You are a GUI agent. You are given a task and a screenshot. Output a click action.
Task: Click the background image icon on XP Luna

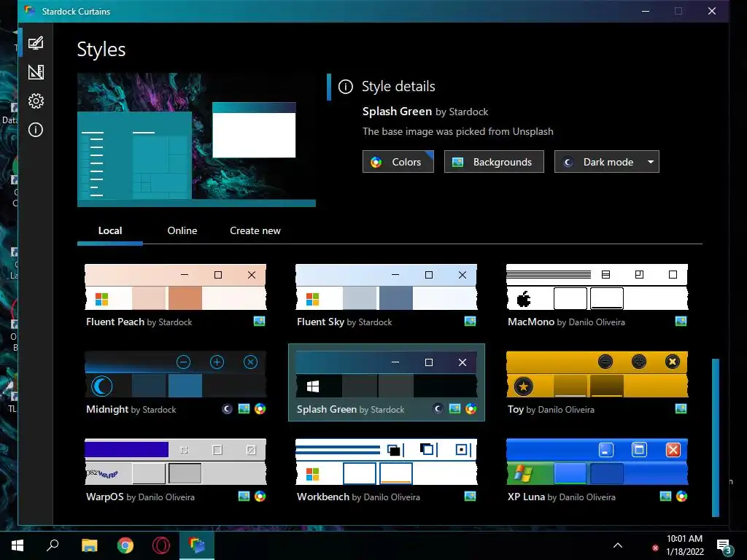click(x=665, y=497)
